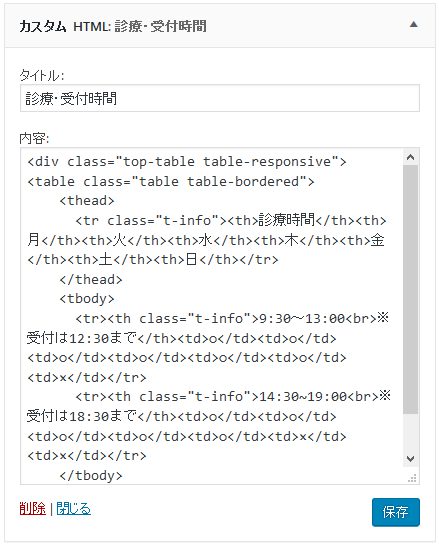Click the scrollbar down arrow in the content area
The image size is (439, 544).
click(x=411, y=459)
